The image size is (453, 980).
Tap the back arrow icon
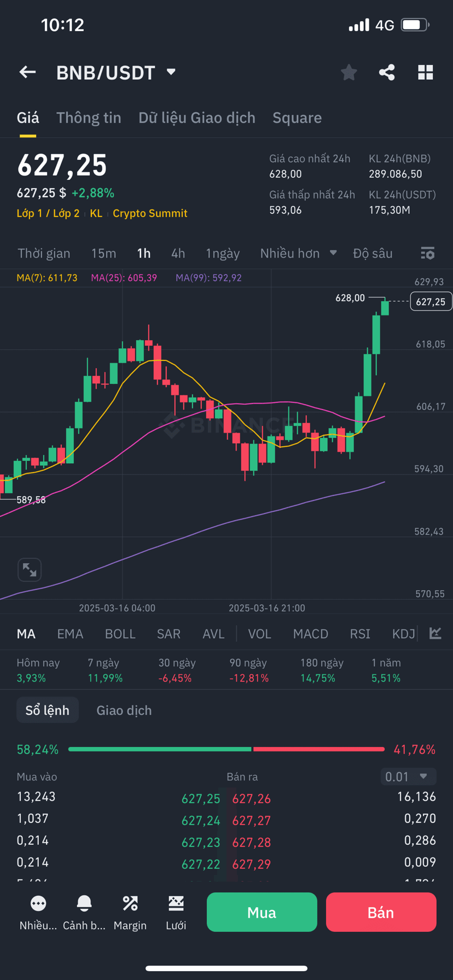pos(27,72)
